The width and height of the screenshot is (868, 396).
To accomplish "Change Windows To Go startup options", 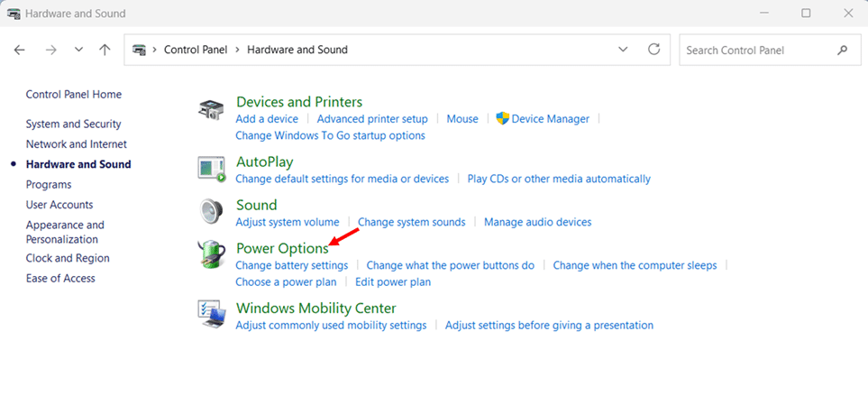I will click(x=331, y=135).
